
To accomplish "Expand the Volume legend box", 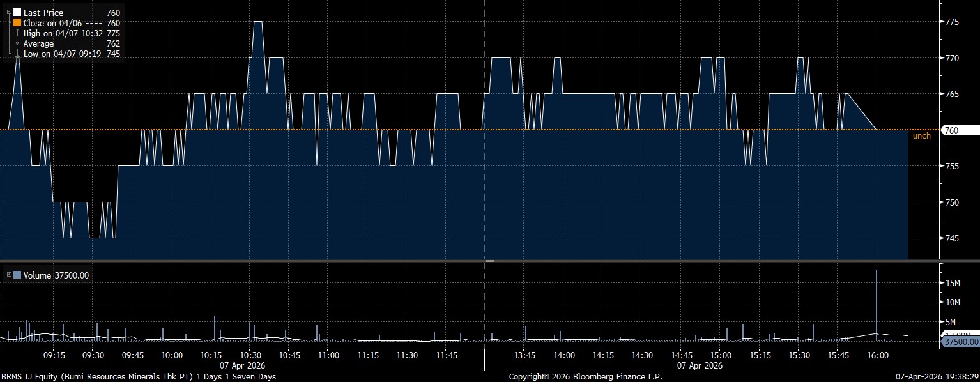I will tap(9, 275).
